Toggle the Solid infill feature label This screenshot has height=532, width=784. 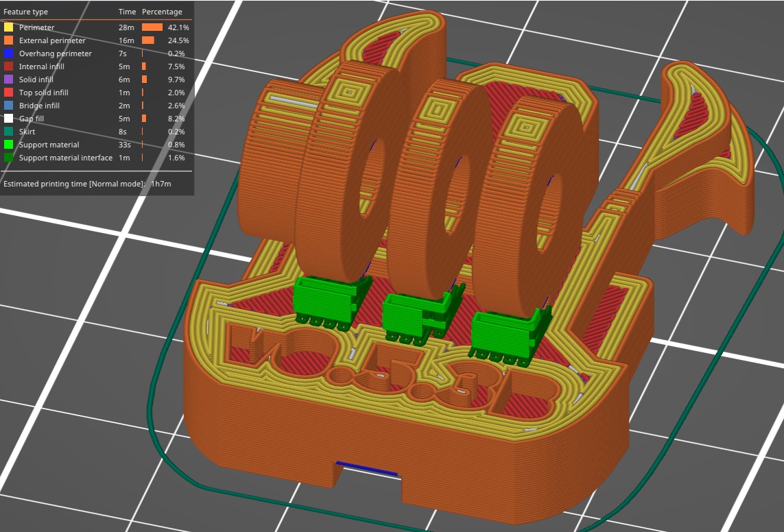[36, 80]
